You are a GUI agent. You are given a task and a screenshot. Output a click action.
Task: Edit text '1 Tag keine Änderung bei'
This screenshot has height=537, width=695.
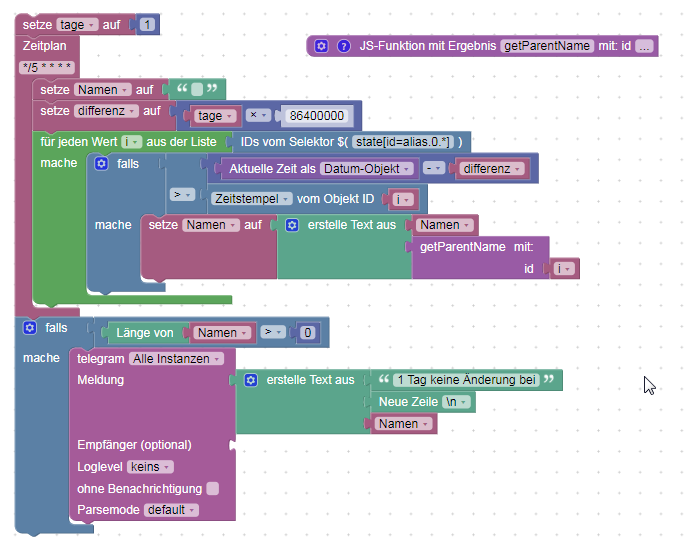click(466, 380)
